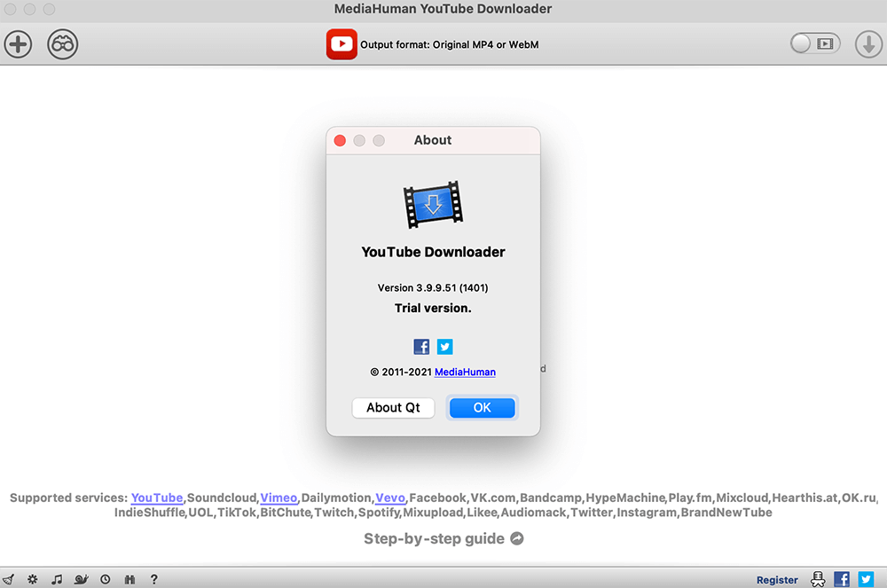Open the MediaHuman link in About dialog
Viewport: 887px width, 588px height.
[465, 372]
